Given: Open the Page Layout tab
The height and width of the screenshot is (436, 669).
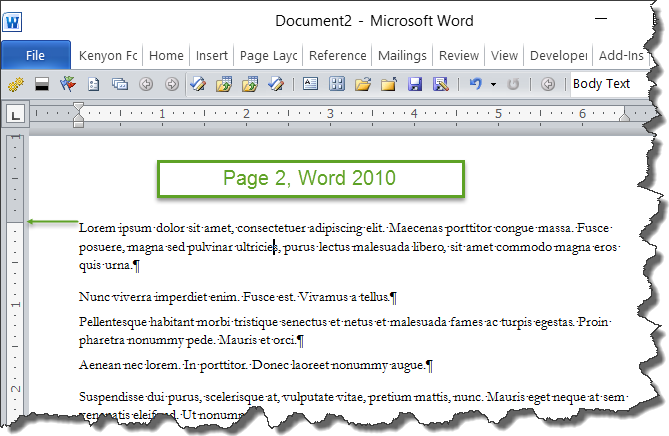Looking at the screenshot, I should [268, 56].
